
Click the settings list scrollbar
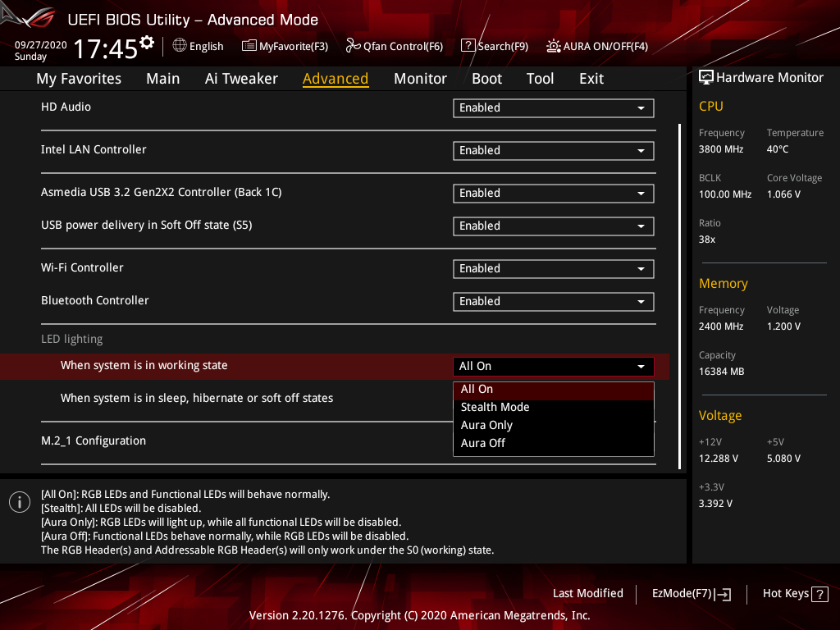point(680,296)
